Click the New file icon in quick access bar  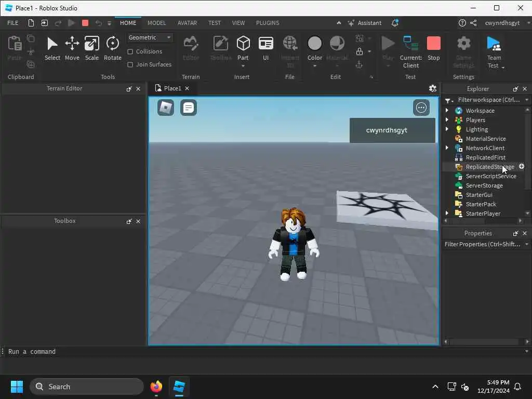tap(31, 23)
